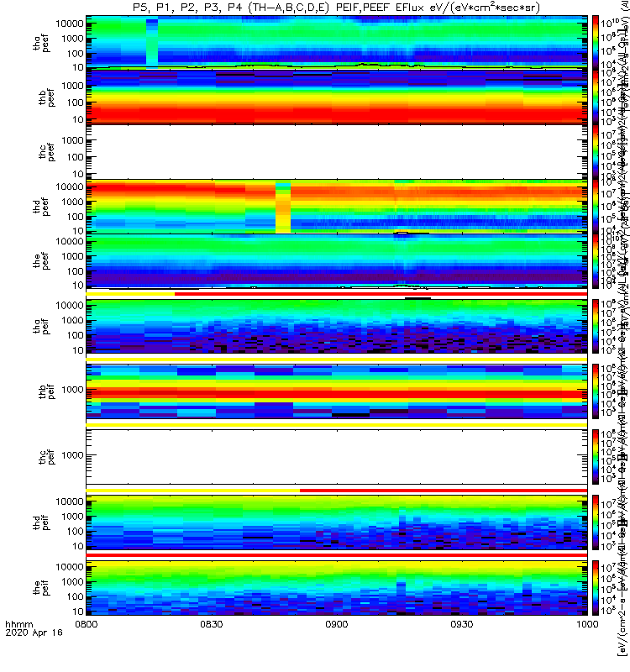Click the color bar beside tha peif panel
The height and width of the screenshot is (672, 630).
[596, 326]
